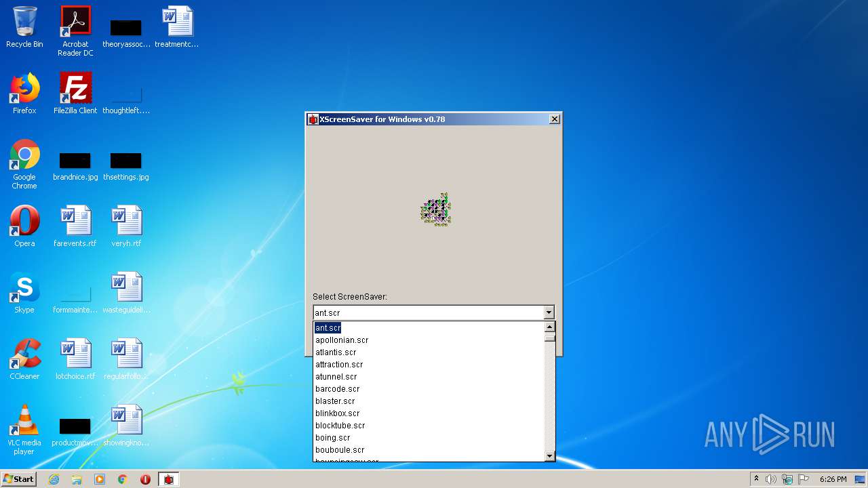
Task: Select the productmov... file icon
Action: [75, 432]
